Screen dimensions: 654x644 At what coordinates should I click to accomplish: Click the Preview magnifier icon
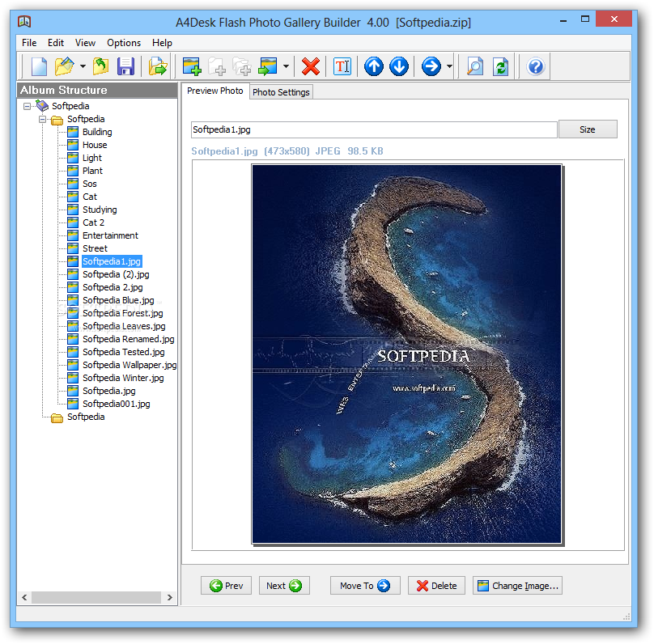click(474, 66)
